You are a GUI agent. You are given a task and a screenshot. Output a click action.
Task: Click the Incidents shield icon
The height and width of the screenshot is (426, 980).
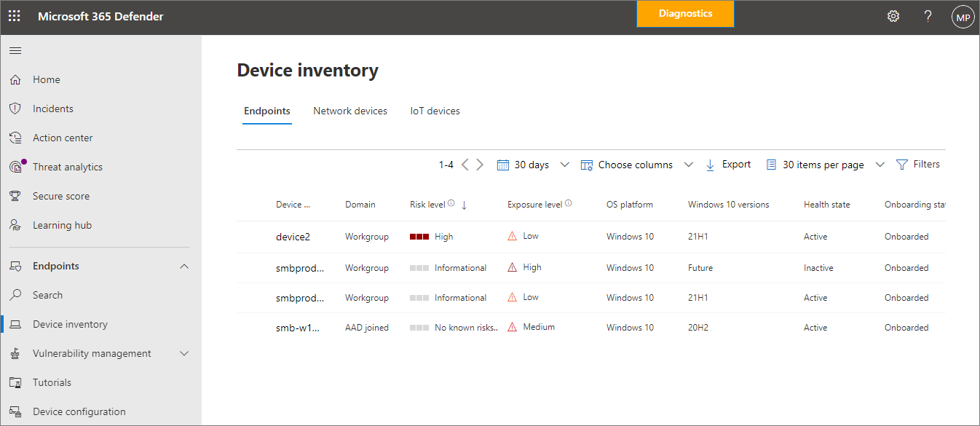(15, 109)
